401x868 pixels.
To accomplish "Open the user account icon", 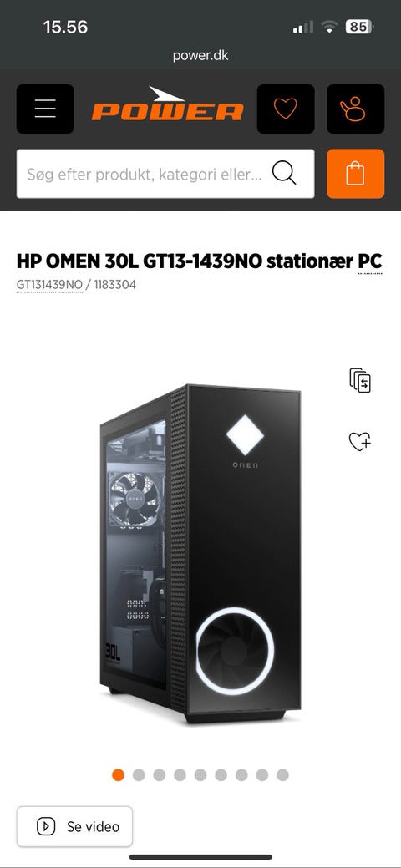I will (x=355, y=109).
